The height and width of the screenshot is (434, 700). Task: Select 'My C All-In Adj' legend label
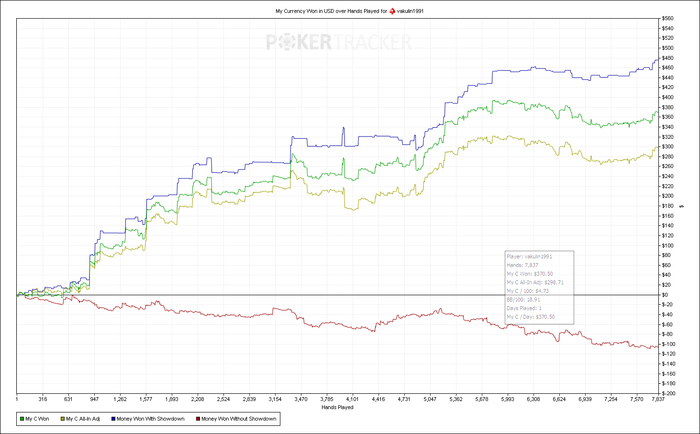tap(83, 419)
